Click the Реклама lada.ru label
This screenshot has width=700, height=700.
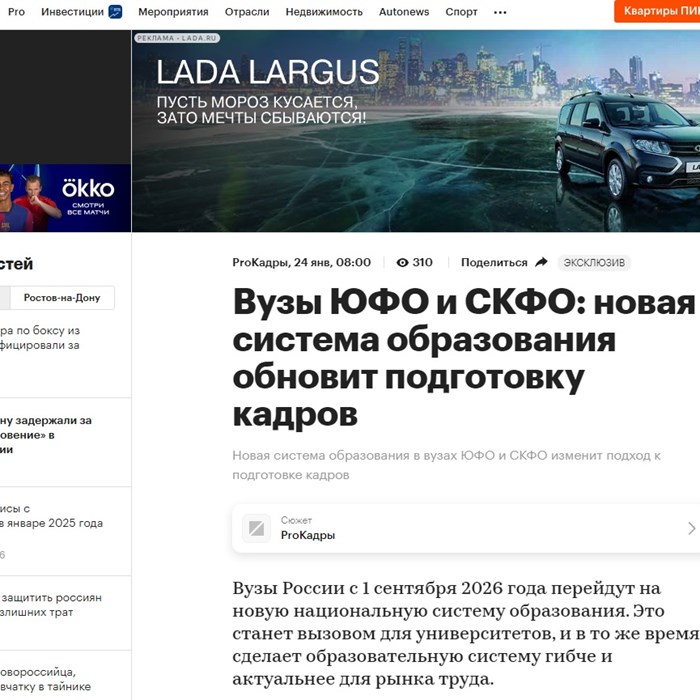pos(177,38)
